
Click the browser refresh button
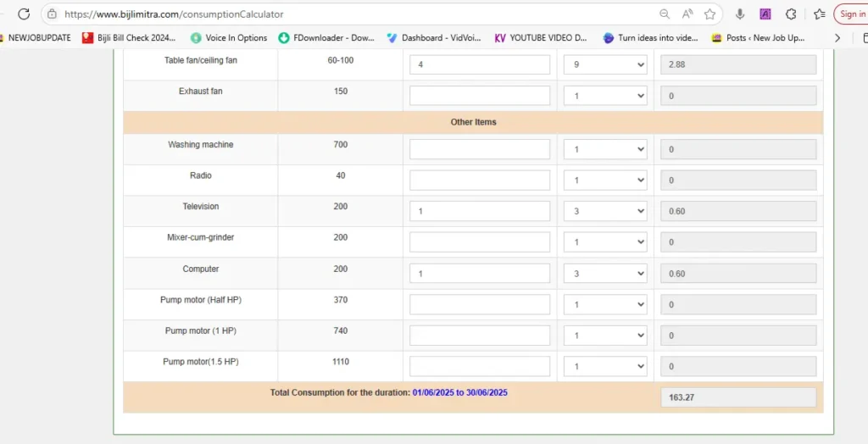pos(24,14)
